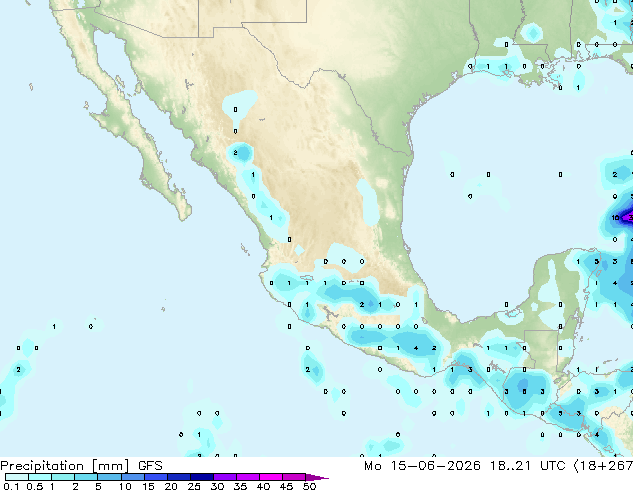This screenshot has width=634, height=490.
Task: Select the legend swatch between 15 and 20
Action: click(x=155, y=477)
